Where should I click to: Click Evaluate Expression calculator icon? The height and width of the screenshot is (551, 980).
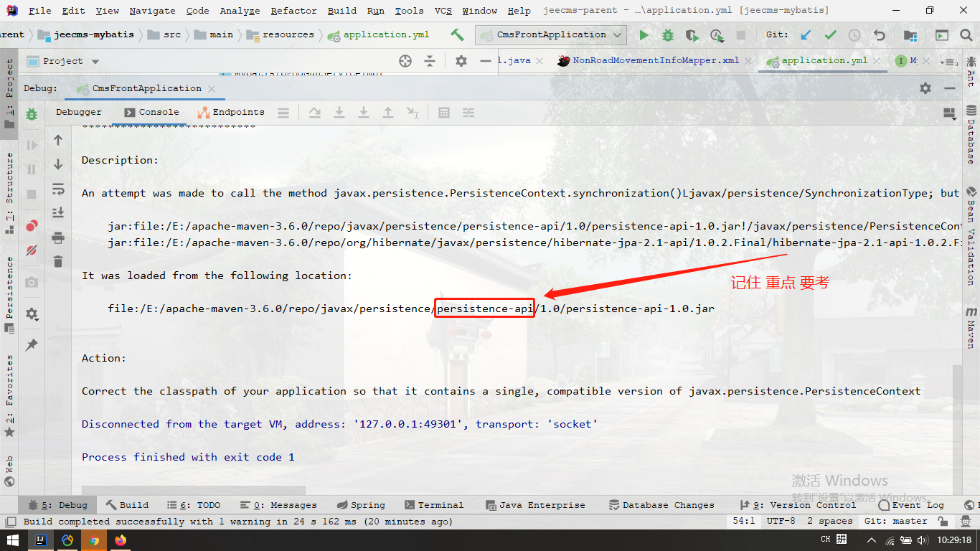[x=444, y=113]
